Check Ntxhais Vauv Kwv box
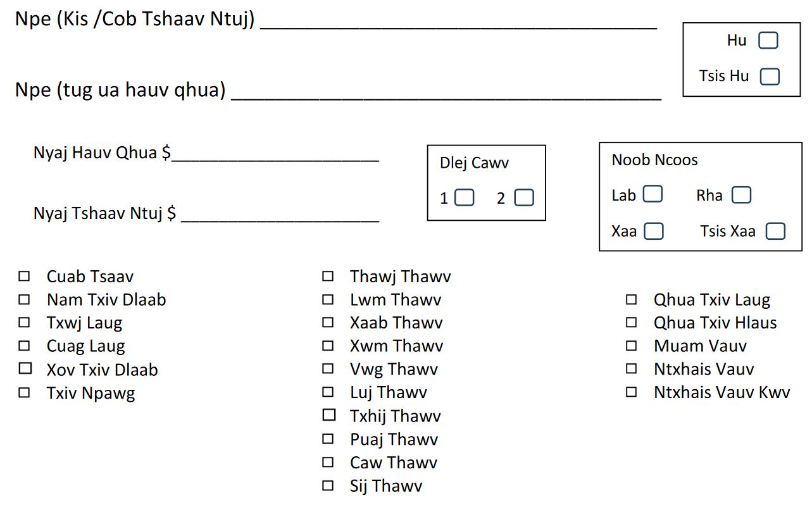 pyautogui.click(x=631, y=392)
